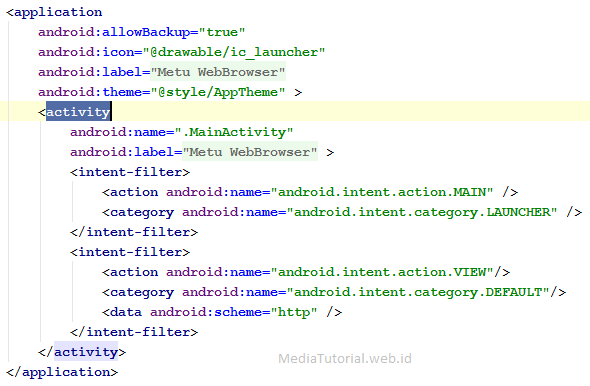Click the "@style/AppTheme" theme reference
The width and height of the screenshot is (590, 386).
pos(218,92)
